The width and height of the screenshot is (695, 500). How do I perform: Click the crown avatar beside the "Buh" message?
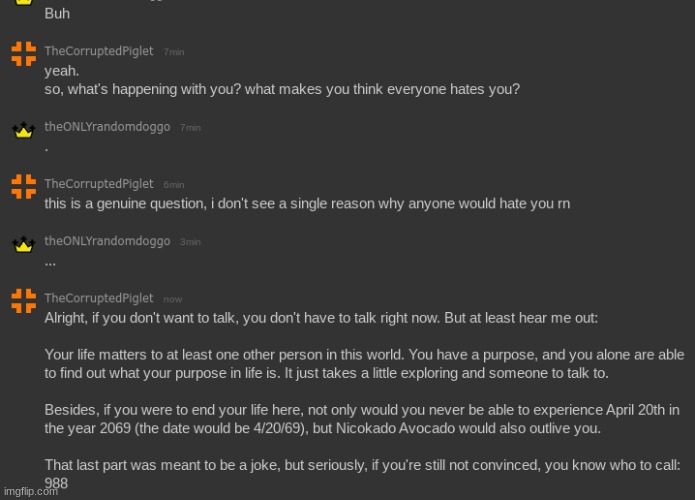click(23, 5)
